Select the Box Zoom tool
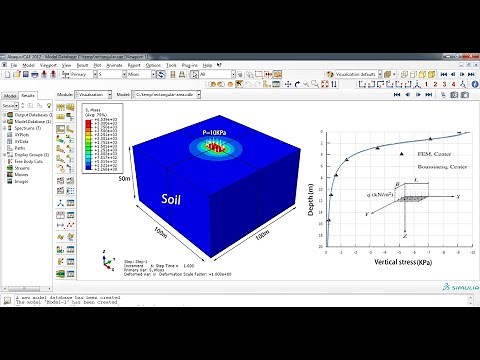 tap(315, 84)
